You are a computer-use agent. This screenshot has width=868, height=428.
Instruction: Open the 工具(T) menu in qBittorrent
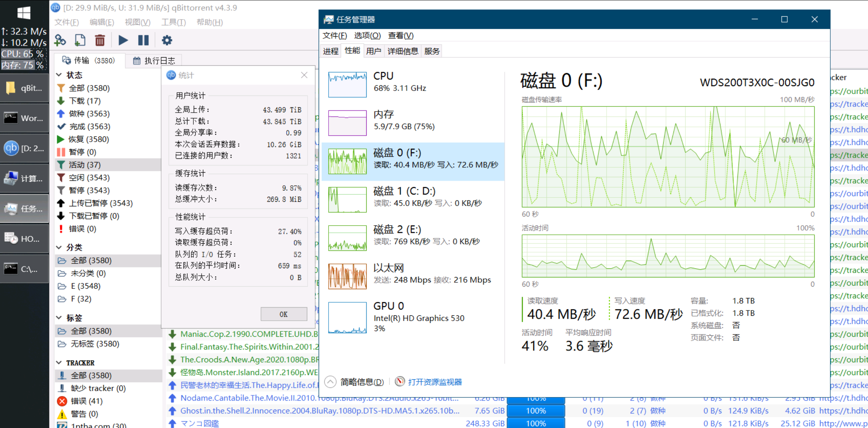173,22
